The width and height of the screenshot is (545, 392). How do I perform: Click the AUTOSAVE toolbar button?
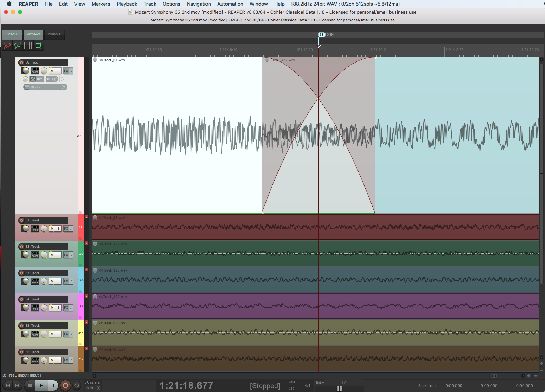tap(33, 34)
